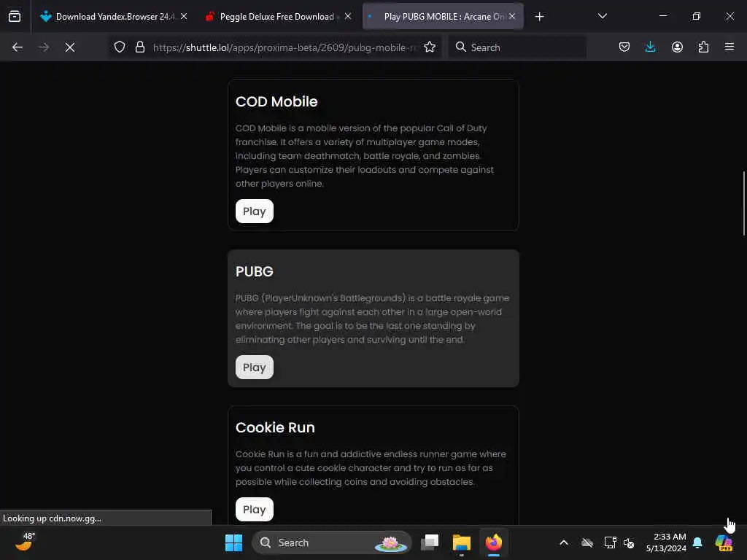Click the Cookie Run heading
The height and width of the screenshot is (560, 747).
tap(275, 427)
